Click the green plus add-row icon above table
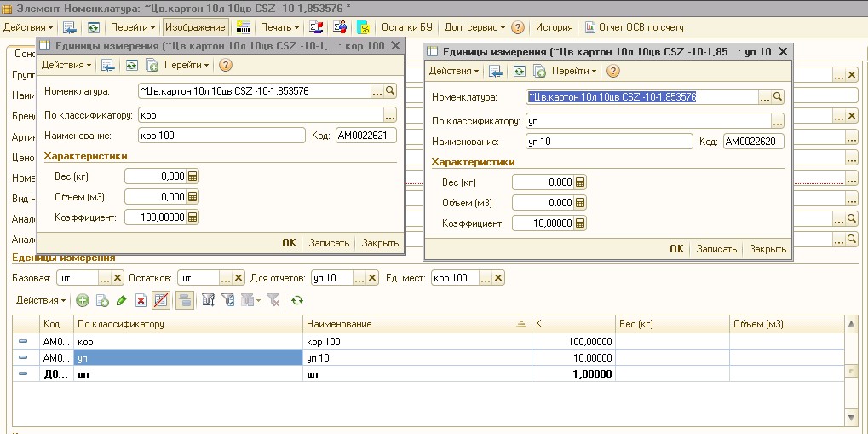Viewport: 868px width, 434px height. click(83, 300)
